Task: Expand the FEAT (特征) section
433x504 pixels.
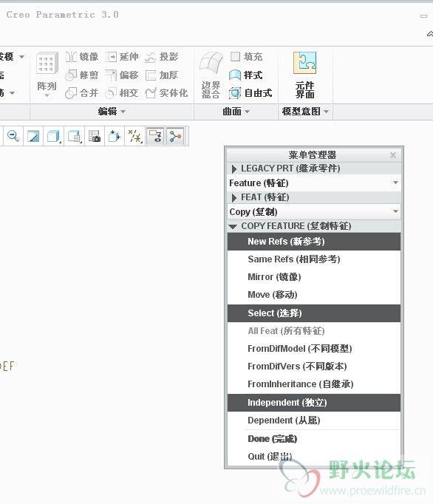Action: 314,197
